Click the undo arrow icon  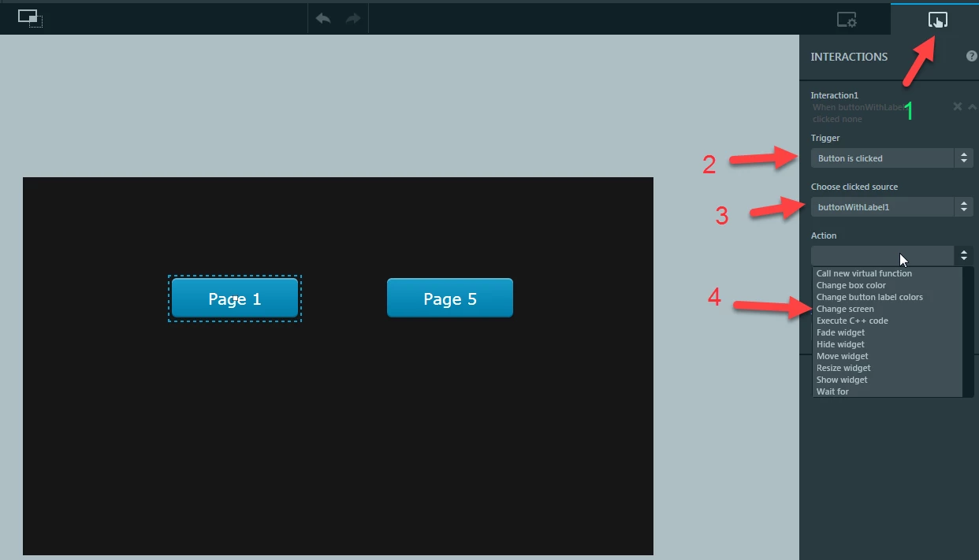(323, 18)
